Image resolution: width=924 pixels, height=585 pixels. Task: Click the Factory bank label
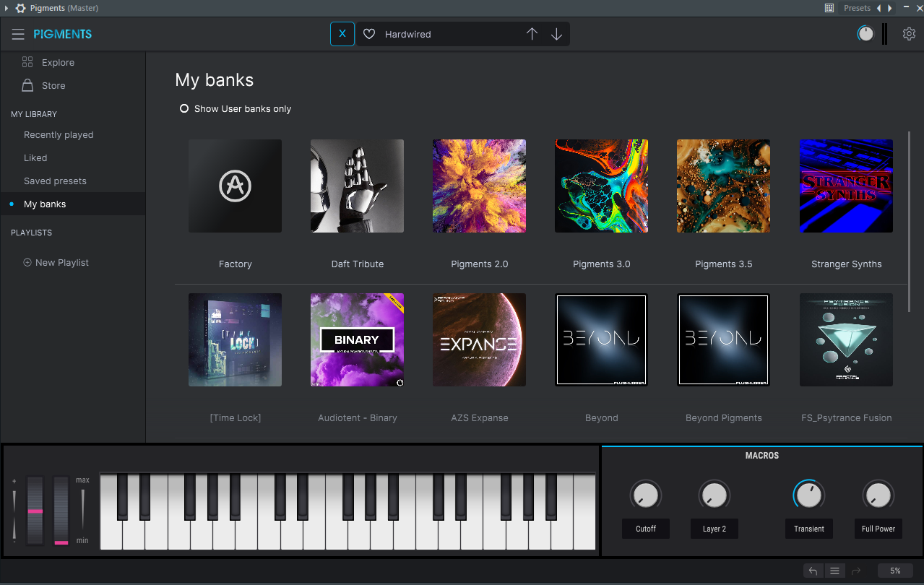(x=236, y=264)
